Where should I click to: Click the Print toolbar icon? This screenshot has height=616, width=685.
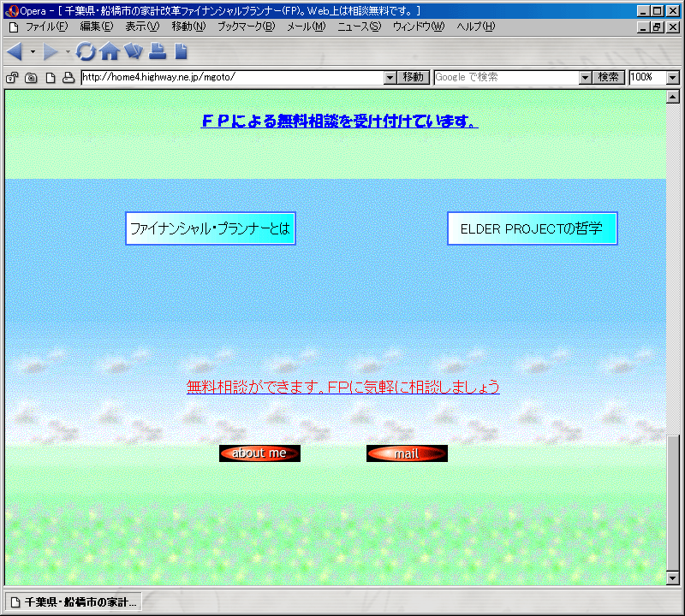click(x=158, y=51)
